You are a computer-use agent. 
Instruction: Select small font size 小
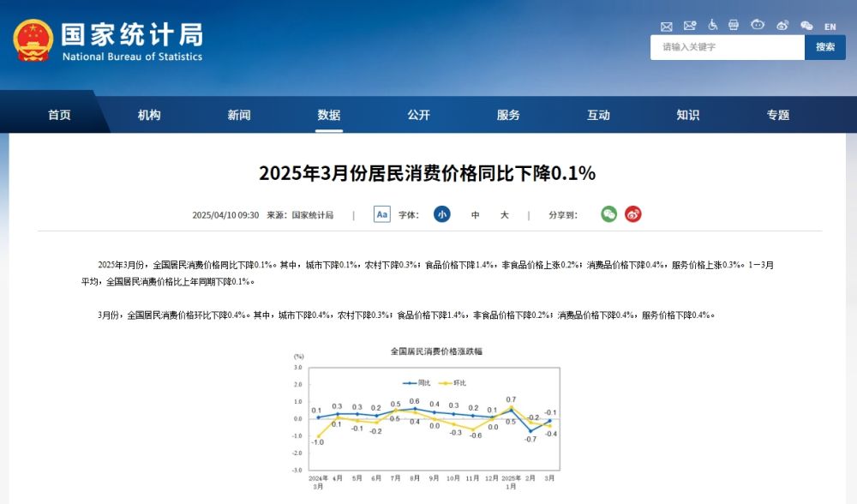(x=441, y=214)
